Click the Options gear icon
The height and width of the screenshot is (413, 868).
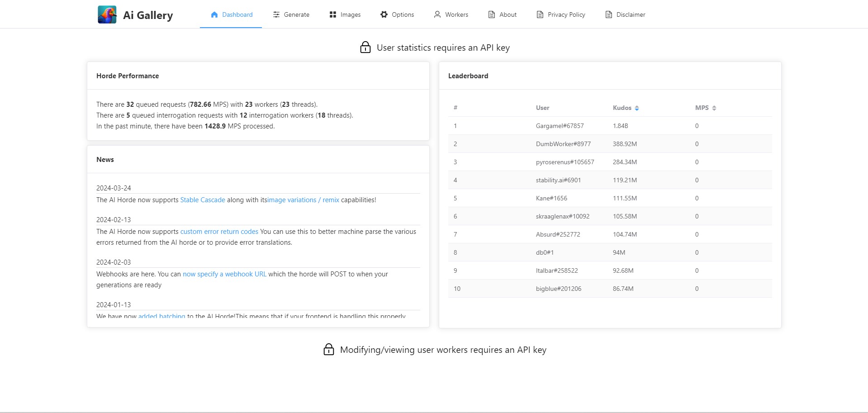tap(384, 14)
